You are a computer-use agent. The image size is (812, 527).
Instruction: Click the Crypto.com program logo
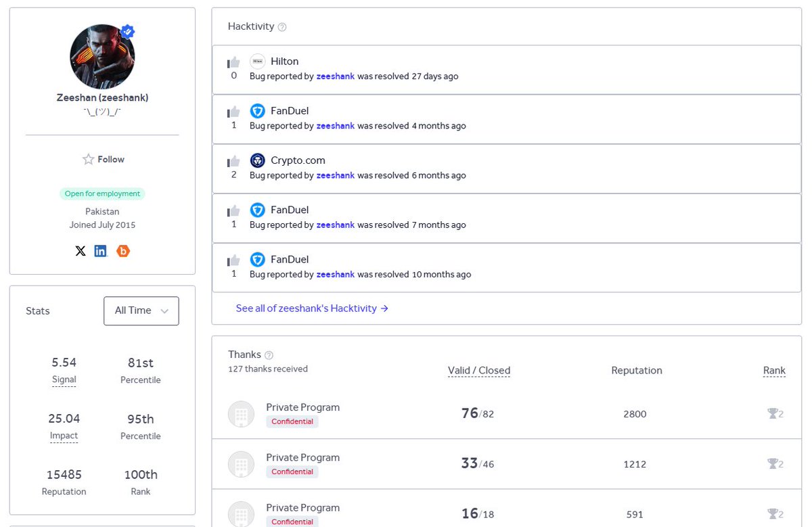tap(257, 161)
